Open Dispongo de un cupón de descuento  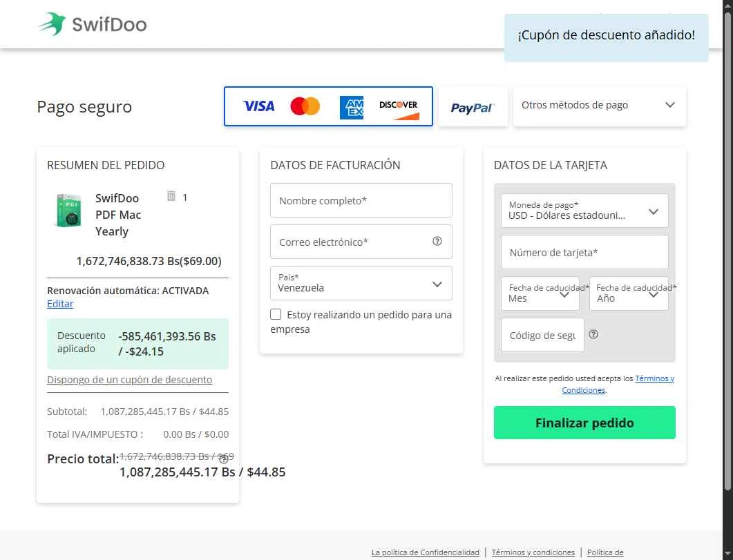[x=129, y=380]
